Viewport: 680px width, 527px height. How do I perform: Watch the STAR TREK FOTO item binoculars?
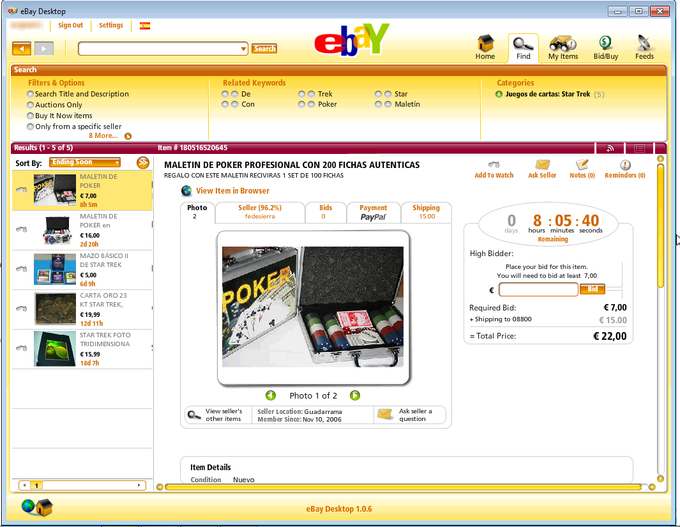[22, 347]
